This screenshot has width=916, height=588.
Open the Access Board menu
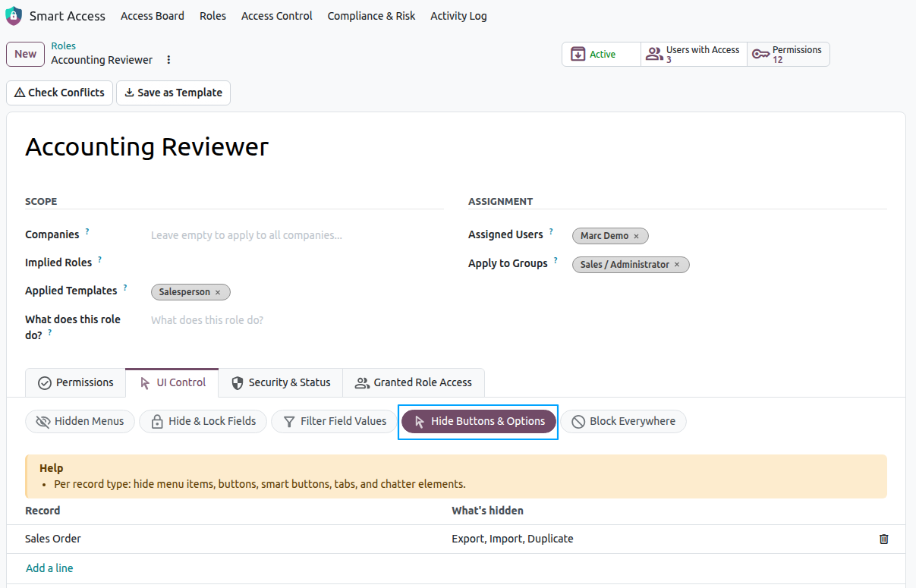click(x=153, y=16)
